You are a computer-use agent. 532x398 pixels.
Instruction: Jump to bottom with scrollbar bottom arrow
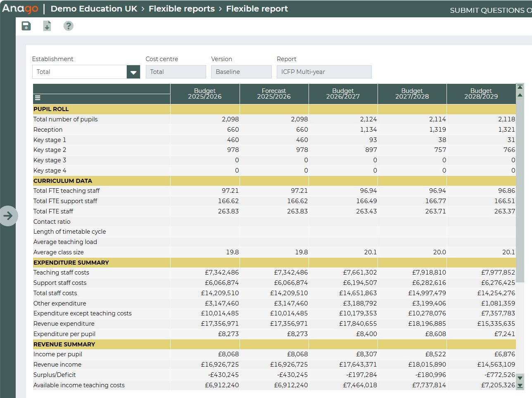point(520,386)
